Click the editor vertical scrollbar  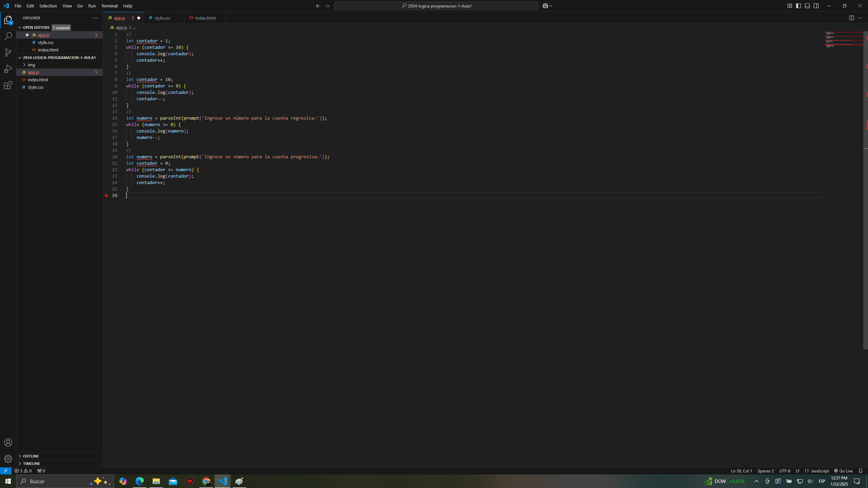(865, 190)
